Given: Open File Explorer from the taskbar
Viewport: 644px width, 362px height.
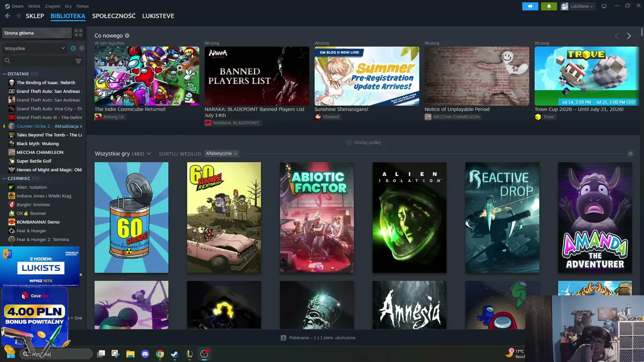Looking at the screenshot, I should [x=130, y=354].
